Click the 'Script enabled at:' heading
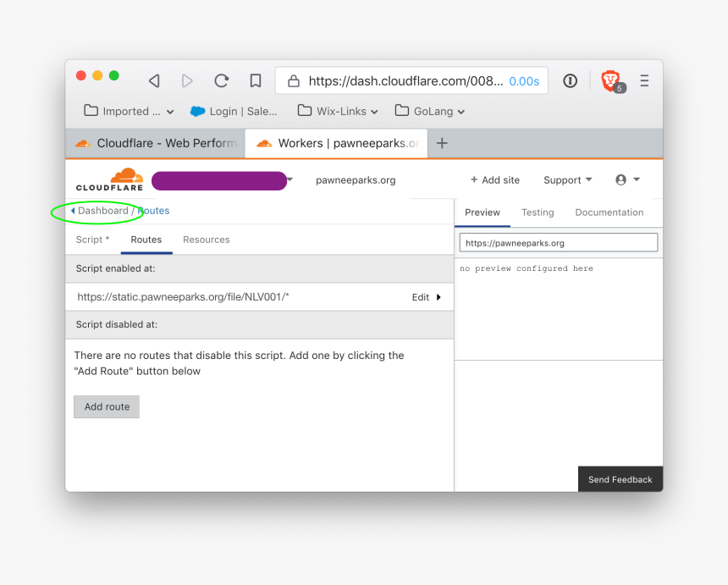Viewport: 728px width, 585px height. (116, 268)
